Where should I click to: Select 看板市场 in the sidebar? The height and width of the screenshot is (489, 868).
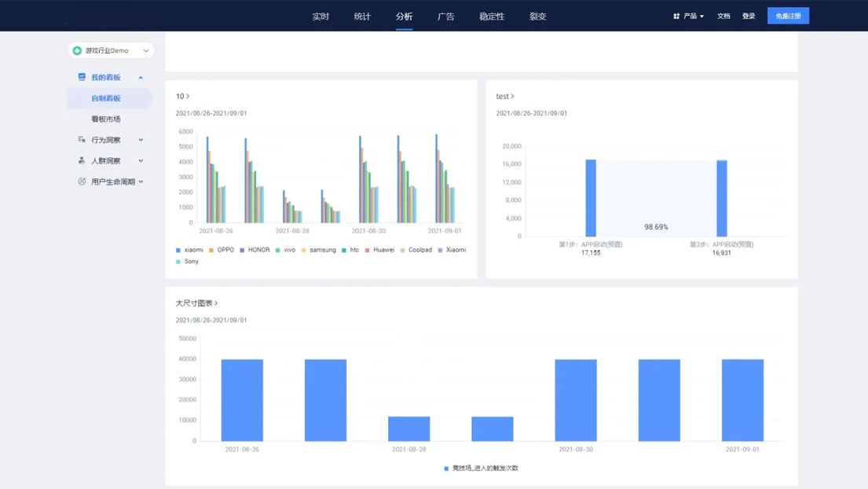click(106, 119)
